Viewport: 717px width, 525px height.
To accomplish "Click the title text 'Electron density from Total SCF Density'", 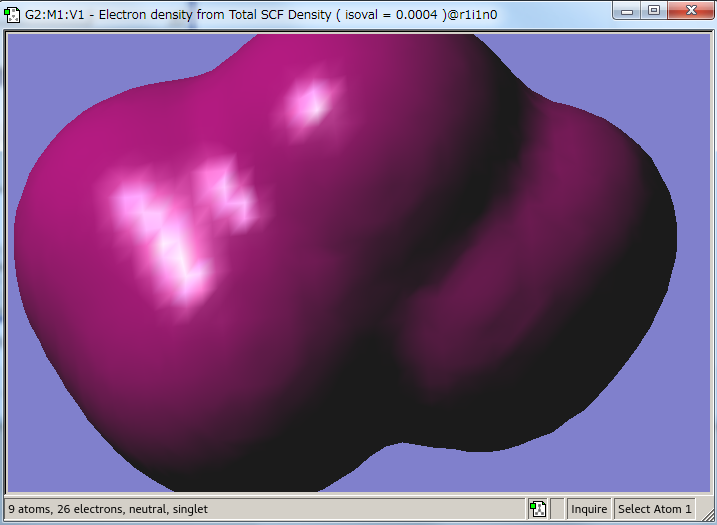I will pyautogui.click(x=215, y=15).
